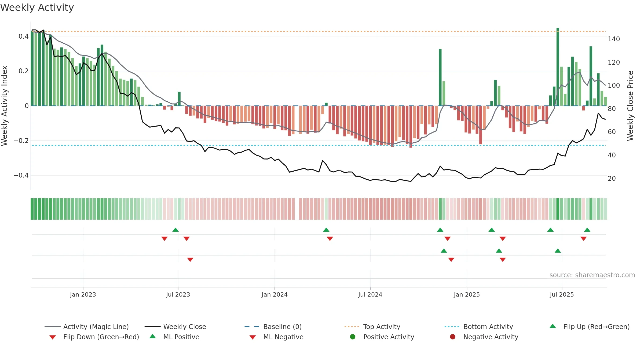Click the Positive Activity green circle icon
The width and height of the screenshot is (644, 362).
(353, 337)
